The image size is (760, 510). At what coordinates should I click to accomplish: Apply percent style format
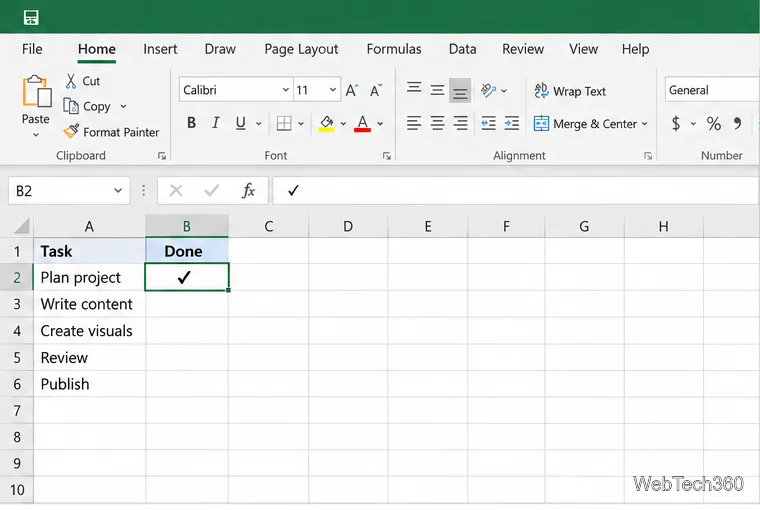pyautogui.click(x=713, y=123)
